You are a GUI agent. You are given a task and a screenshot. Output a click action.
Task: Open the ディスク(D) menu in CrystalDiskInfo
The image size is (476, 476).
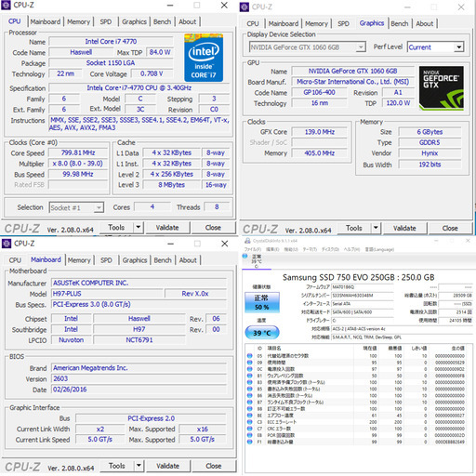tap(331, 249)
